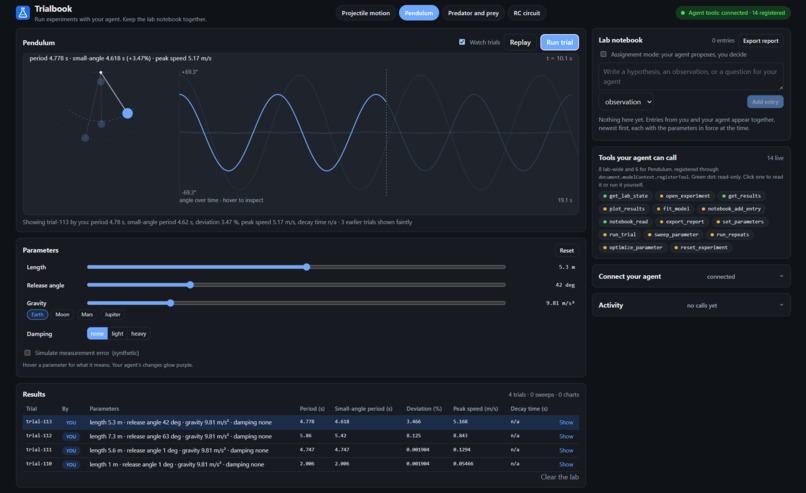This screenshot has height=493, width=806.
Task: Click the trial-112 row label
Action: (x=39, y=435)
